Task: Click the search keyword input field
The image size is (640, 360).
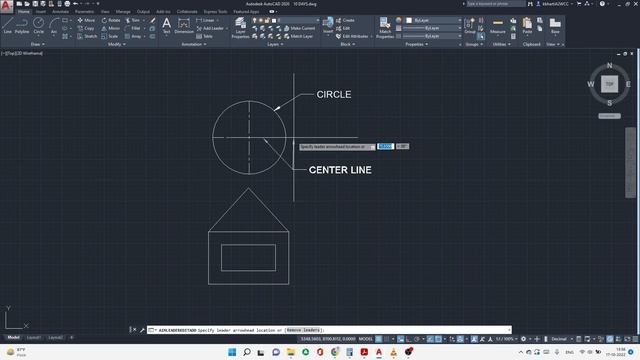Action: 496,4
